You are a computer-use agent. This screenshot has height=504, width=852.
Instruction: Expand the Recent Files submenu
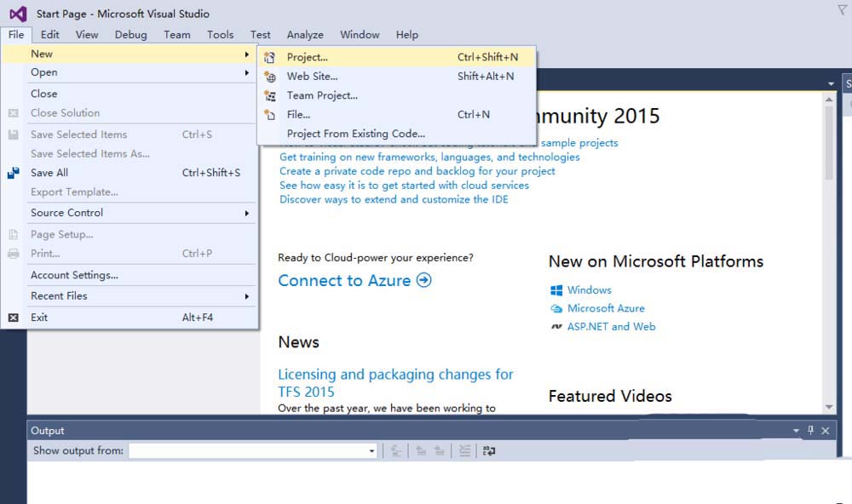(247, 296)
